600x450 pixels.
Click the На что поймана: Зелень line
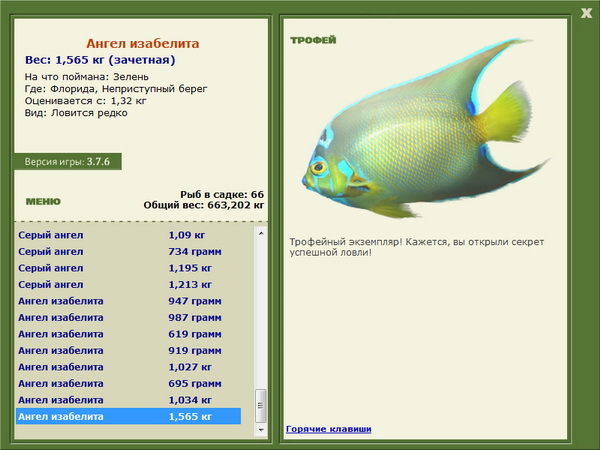point(86,77)
